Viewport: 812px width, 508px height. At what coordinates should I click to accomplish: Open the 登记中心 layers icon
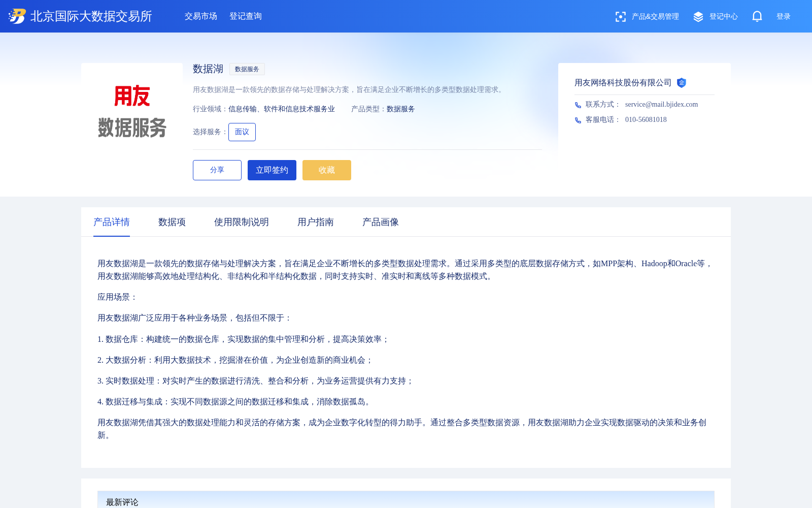698,17
